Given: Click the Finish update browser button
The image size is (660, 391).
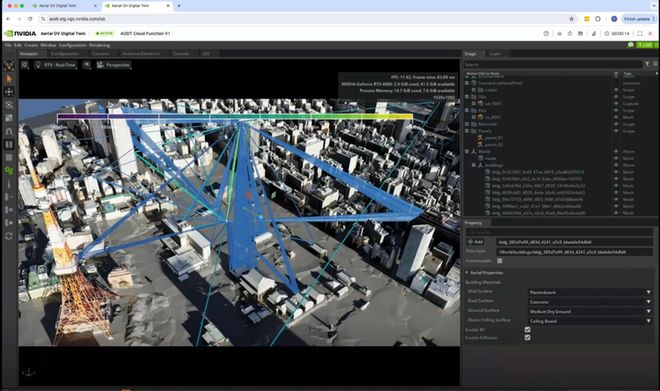Looking at the screenshot, I should (636, 19).
